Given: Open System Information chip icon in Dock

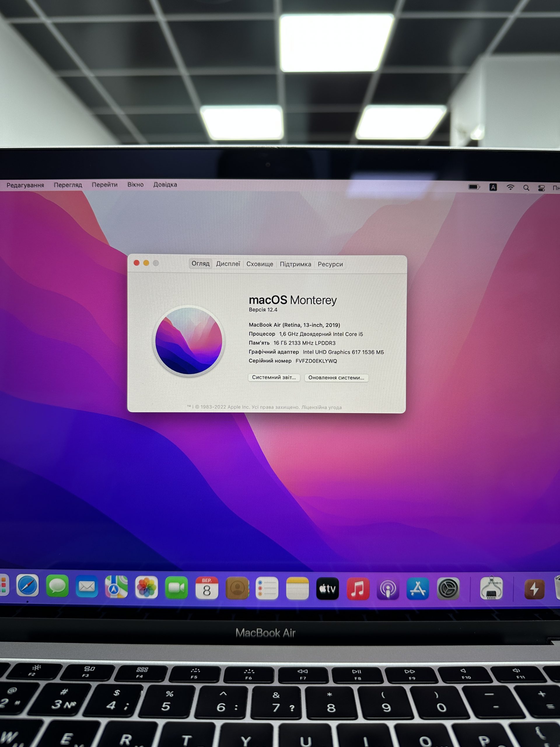Looking at the screenshot, I should (x=491, y=588).
